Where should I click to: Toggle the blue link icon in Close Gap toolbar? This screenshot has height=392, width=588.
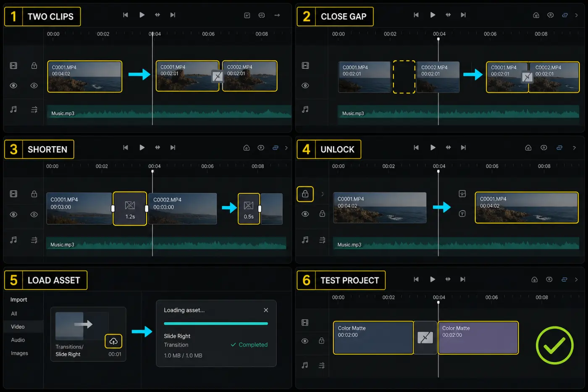(x=564, y=15)
